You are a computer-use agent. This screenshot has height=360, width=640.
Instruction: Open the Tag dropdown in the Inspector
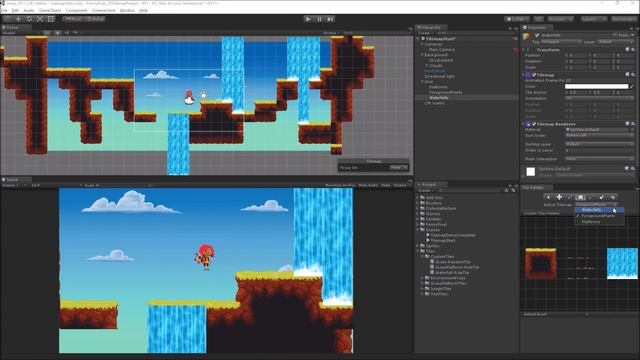tap(562, 42)
